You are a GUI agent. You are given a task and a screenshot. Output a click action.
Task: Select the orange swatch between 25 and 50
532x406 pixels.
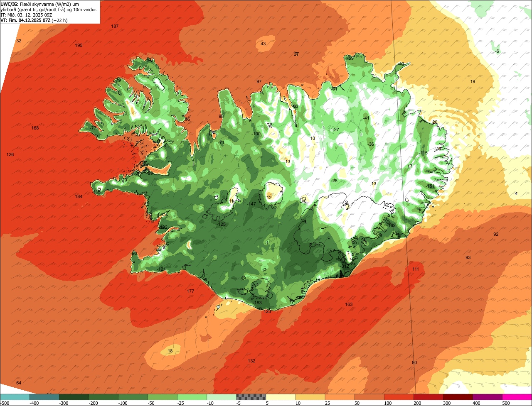pyautogui.click(x=339, y=397)
